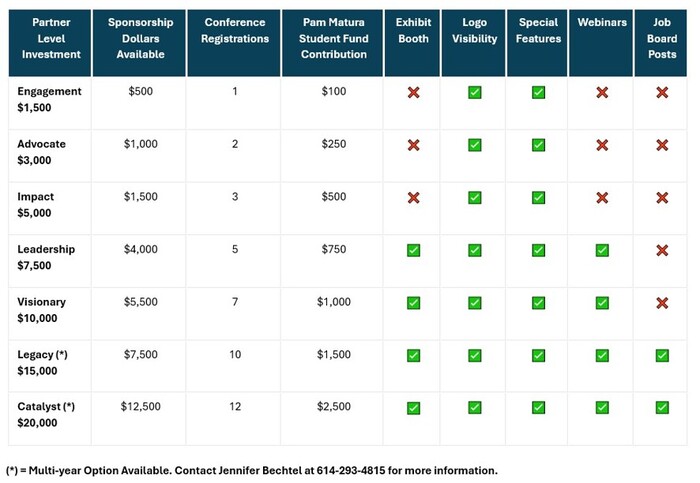Click the green checkmark for Leadership Exhibit Booth
This screenshot has height=483, width=700.
tap(413, 250)
